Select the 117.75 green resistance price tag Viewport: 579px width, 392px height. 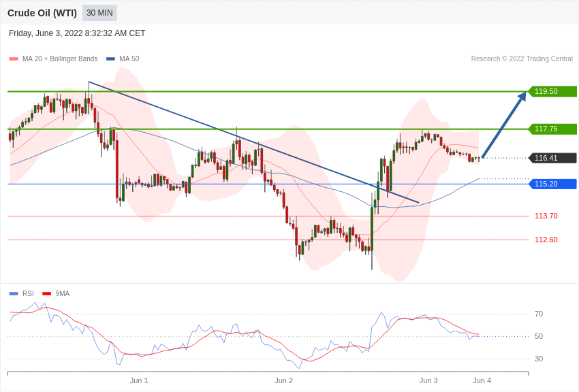pyautogui.click(x=552, y=129)
